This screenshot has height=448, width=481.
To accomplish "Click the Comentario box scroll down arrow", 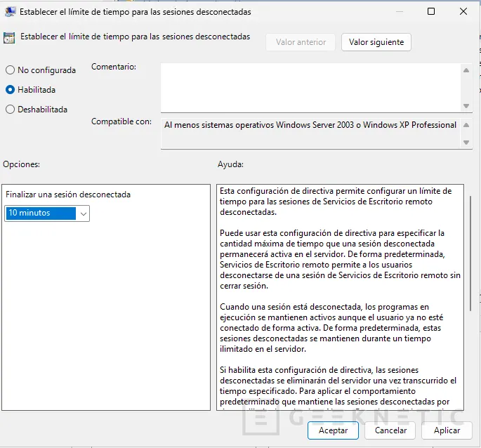I will (466, 106).
